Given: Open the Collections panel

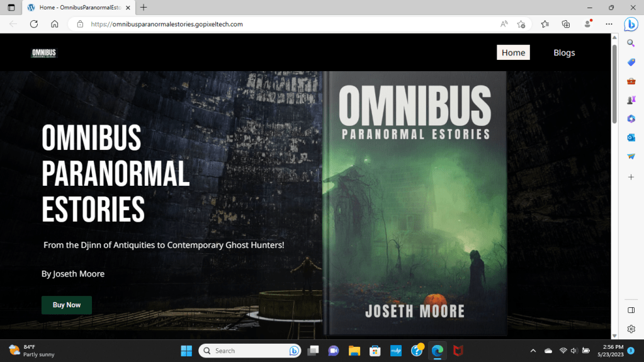Looking at the screenshot, I should [x=566, y=24].
